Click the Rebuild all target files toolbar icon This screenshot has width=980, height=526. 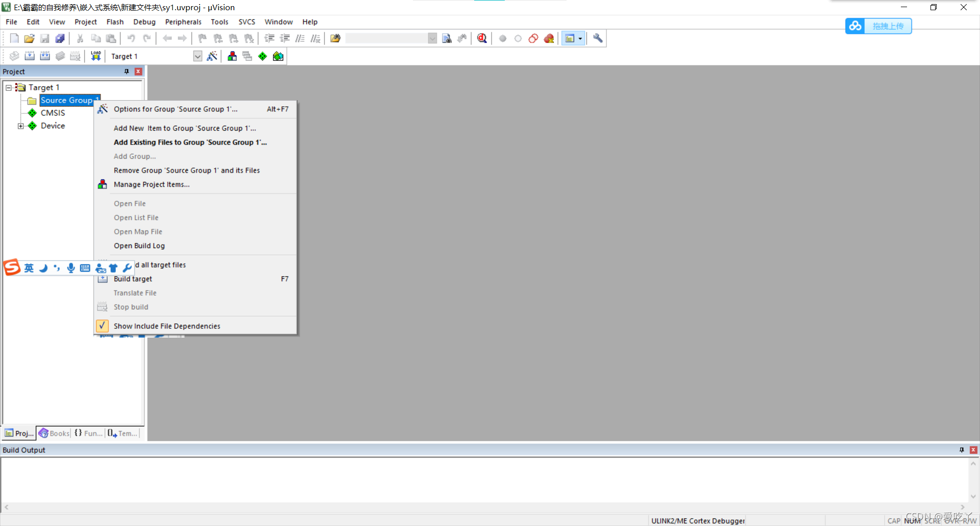tap(45, 56)
